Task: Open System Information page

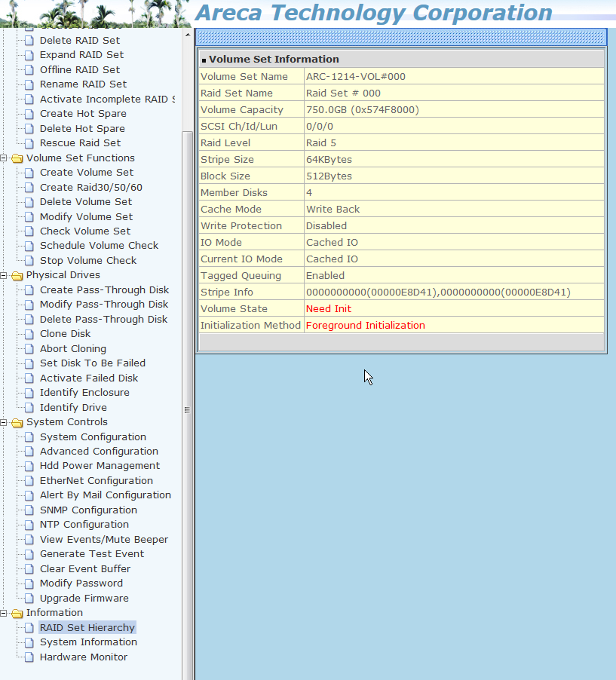Action: pyautogui.click(x=88, y=642)
